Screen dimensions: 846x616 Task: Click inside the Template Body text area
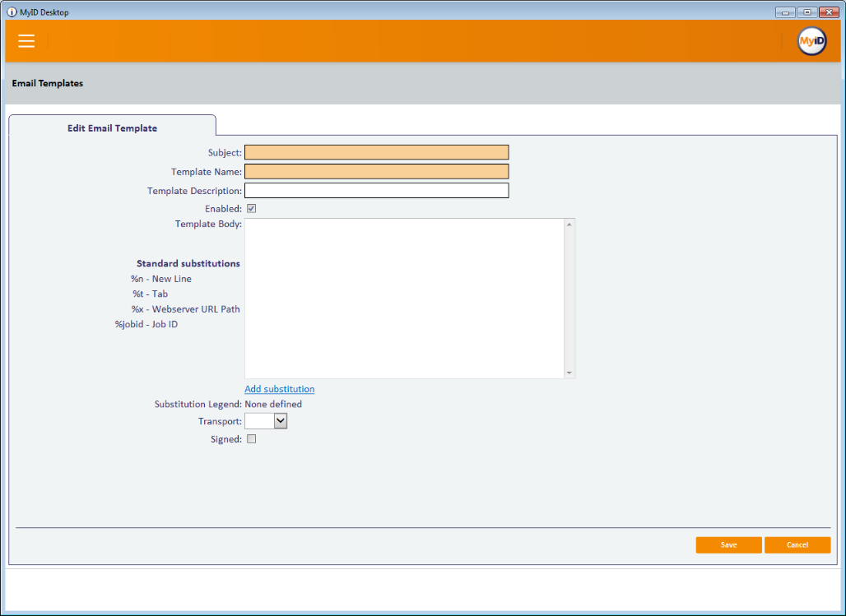pyautogui.click(x=403, y=298)
